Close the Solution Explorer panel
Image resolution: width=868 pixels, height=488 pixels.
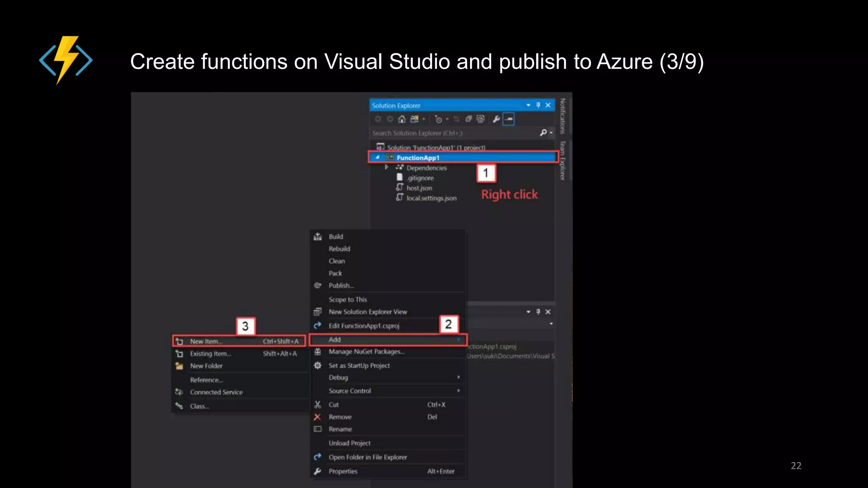[x=548, y=105]
